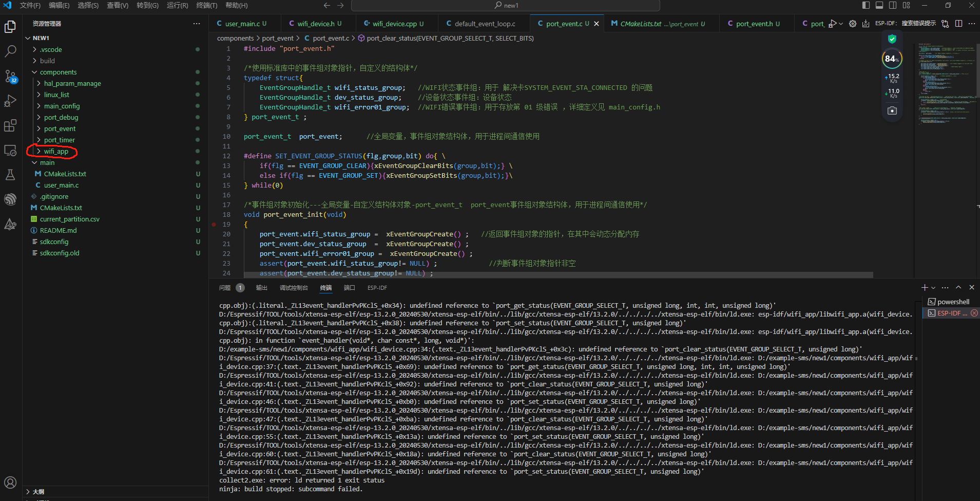Open new terminal launch profile dropdown

click(933, 287)
